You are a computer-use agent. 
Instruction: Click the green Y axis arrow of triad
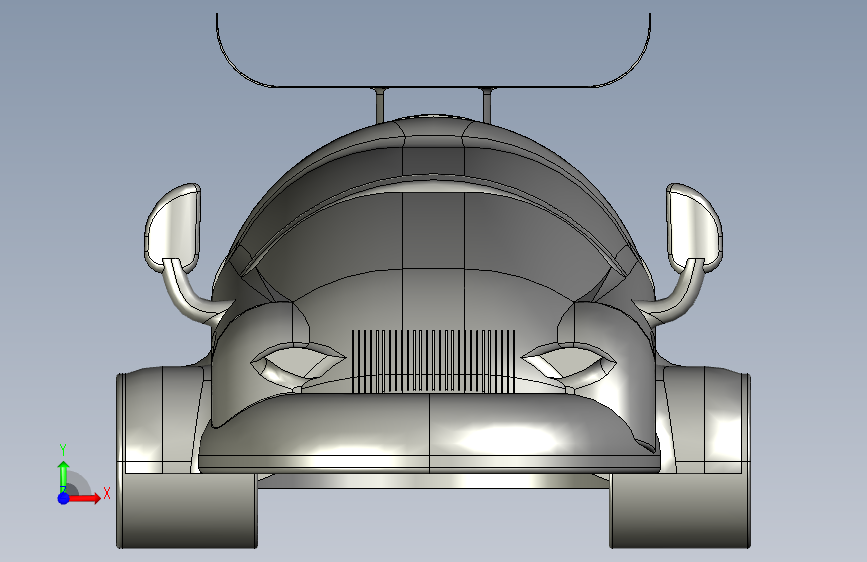pyautogui.click(x=64, y=477)
